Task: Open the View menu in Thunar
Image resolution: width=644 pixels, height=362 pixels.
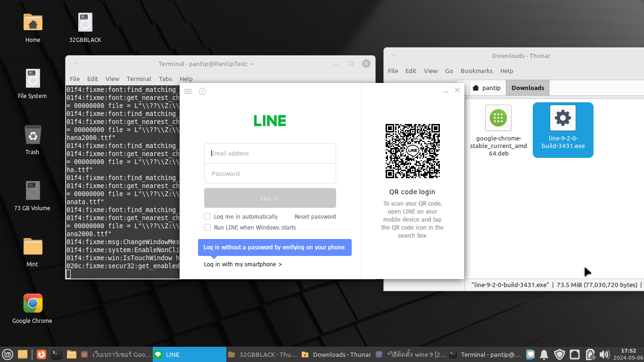Action: pos(430,71)
